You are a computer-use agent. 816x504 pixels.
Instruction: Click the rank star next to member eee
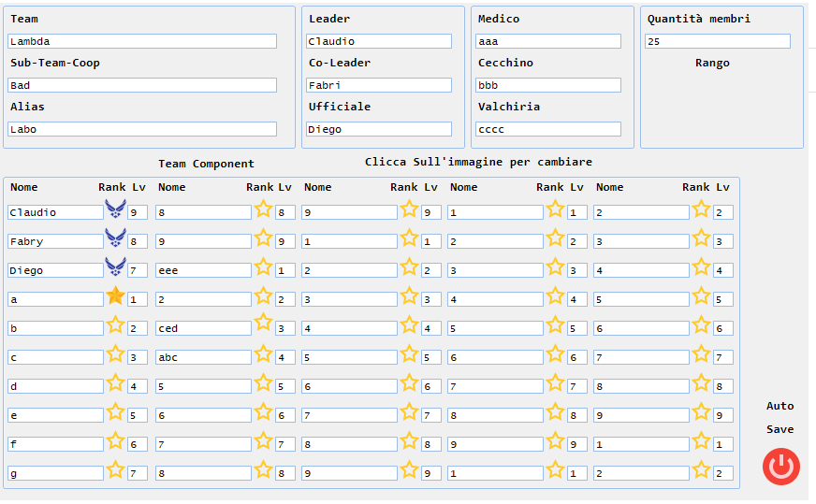coord(263,266)
